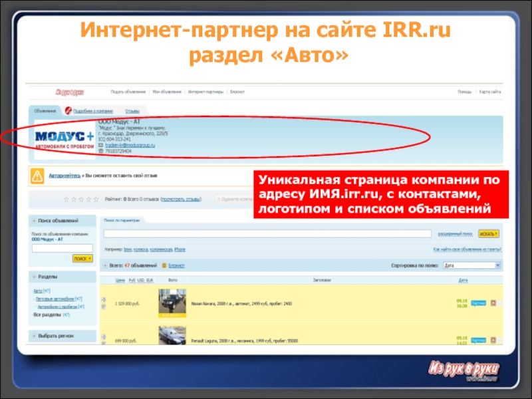Click the коломенская example search link

point(161,249)
